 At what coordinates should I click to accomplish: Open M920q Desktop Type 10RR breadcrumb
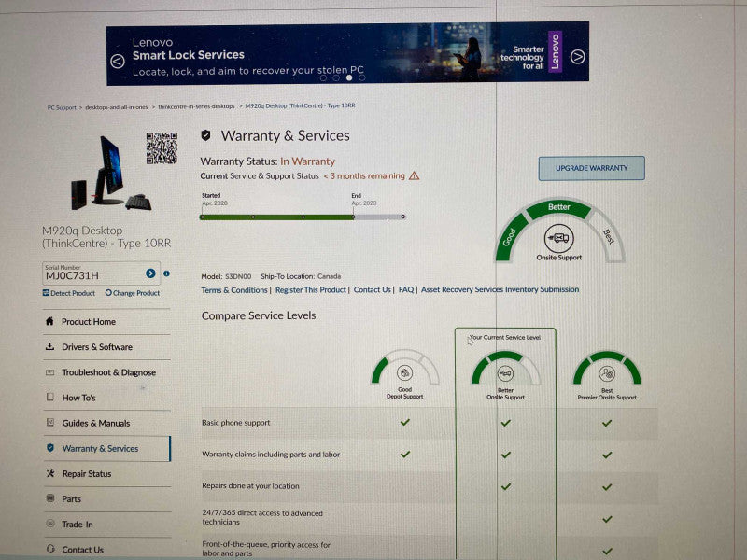tap(300, 105)
